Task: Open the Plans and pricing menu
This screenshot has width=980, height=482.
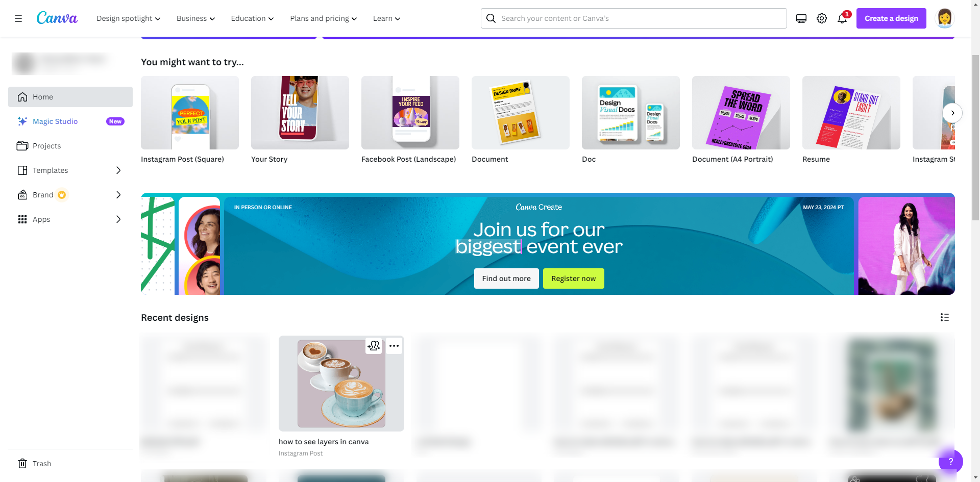Action: tap(324, 18)
